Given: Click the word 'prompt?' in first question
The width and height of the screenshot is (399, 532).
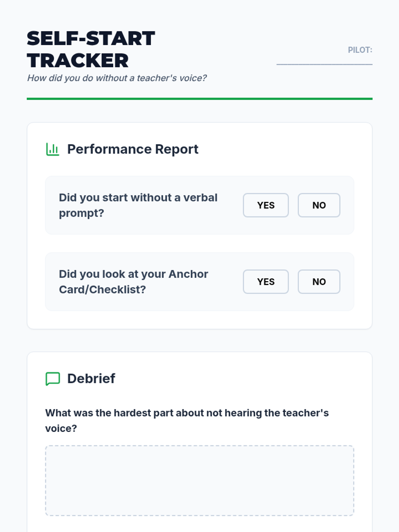Looking at the screenshot, I should 81,213.
